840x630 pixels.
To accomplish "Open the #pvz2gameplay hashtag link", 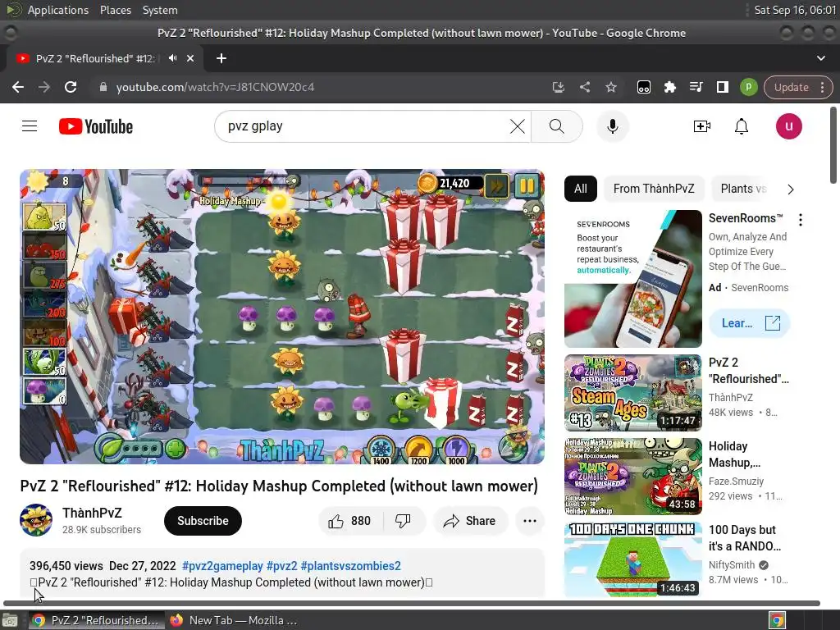I will [x=222, y=566].
